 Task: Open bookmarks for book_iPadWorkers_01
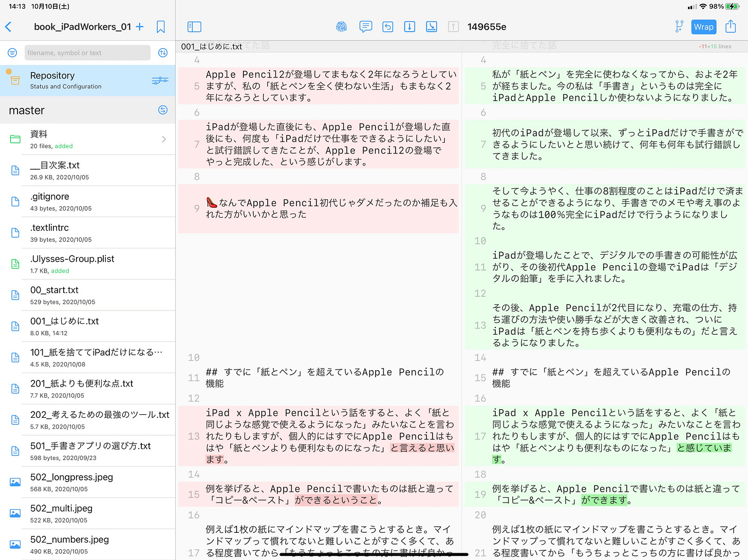[x=161, y=27]
